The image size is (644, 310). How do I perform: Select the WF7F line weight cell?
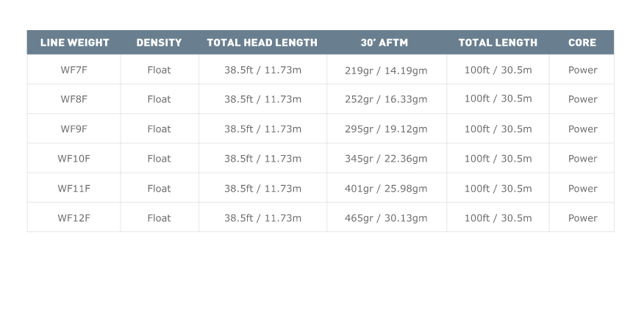[74, 70]
